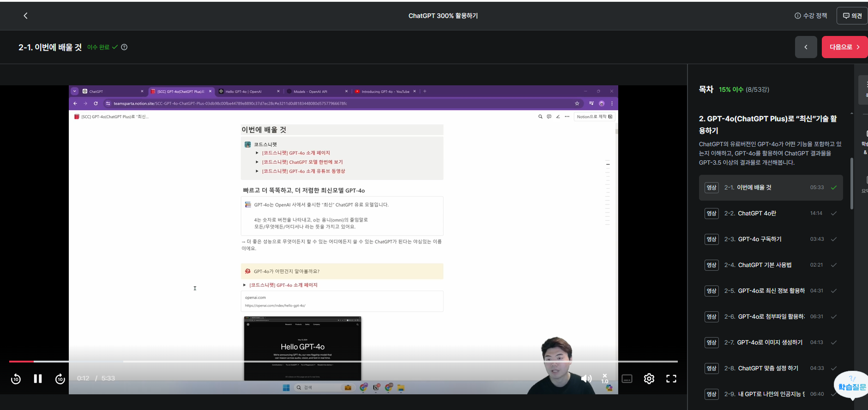This screenshot has width=868, height=410.
Task: Mute the video volume
Action: [x=586, y=379]
